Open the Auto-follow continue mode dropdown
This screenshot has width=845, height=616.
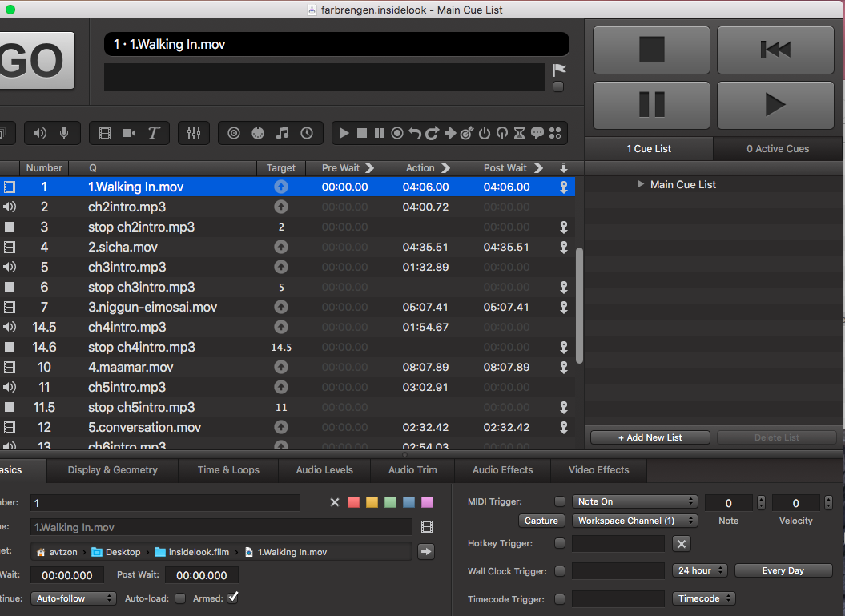pyautogui.click(x=74, y=598)
